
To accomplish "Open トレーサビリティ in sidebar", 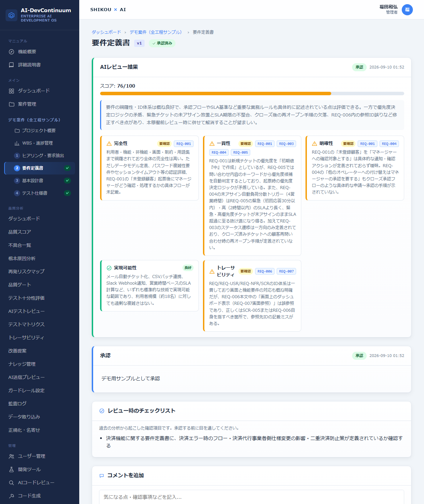I will [26, 338].
